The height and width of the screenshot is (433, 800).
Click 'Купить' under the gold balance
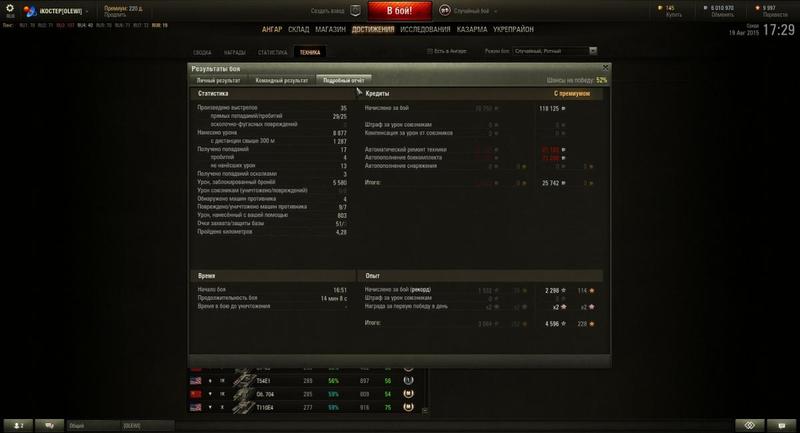click(673, 15)
